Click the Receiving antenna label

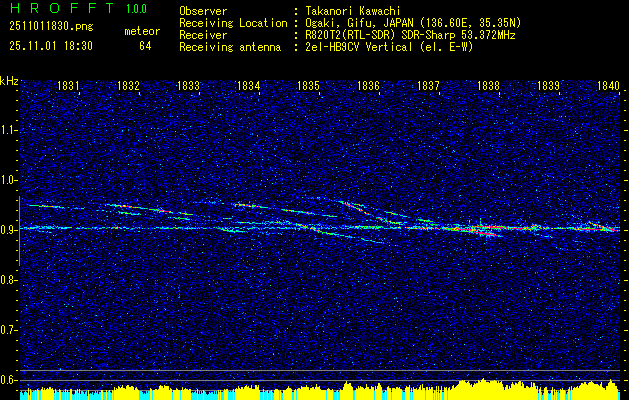pos(230,47)
